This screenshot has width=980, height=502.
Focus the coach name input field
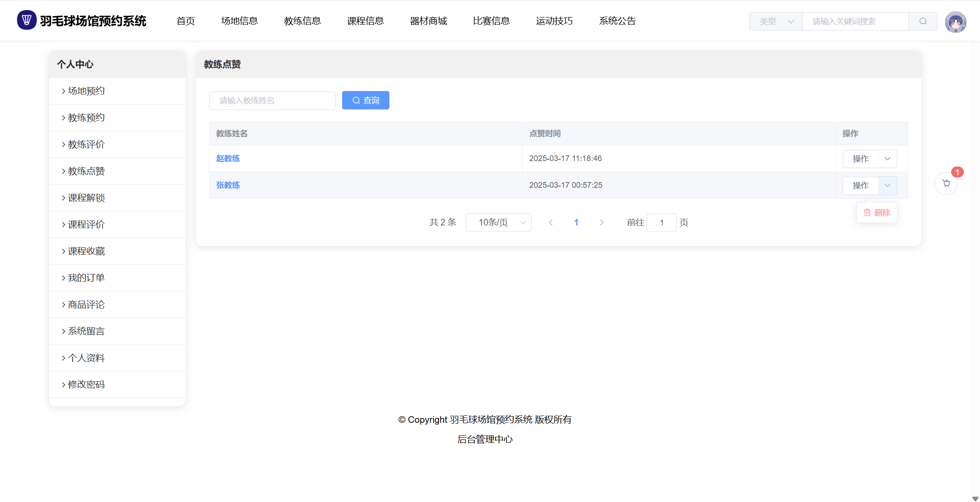tap(272, 101)
